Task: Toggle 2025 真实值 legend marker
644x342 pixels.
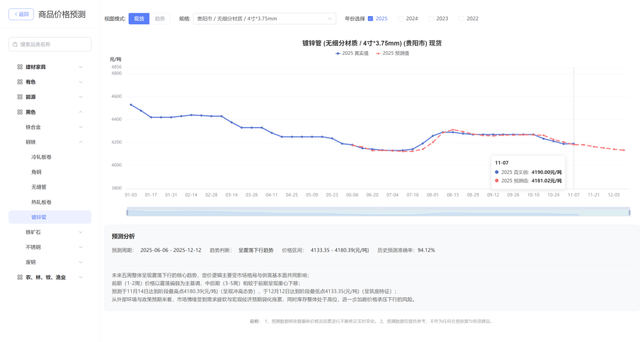Action: click(x=338, y=54)
